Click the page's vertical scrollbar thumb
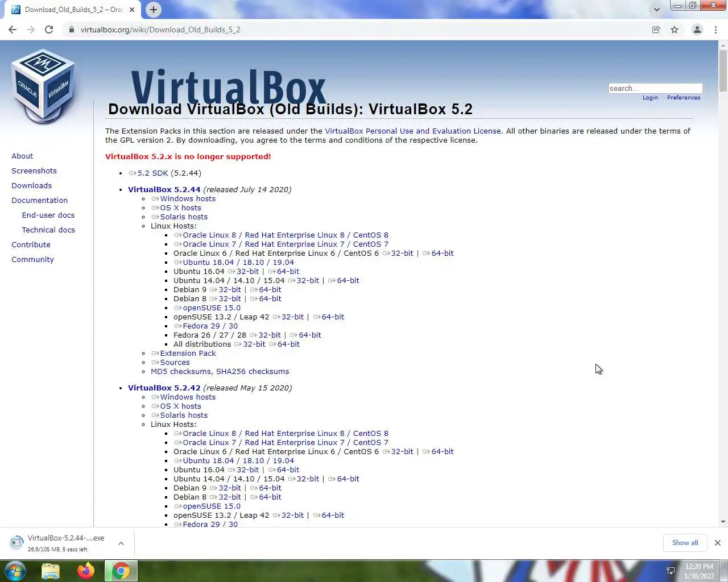The width and height of the screenshot is (728, 582). tap(723, 69)
